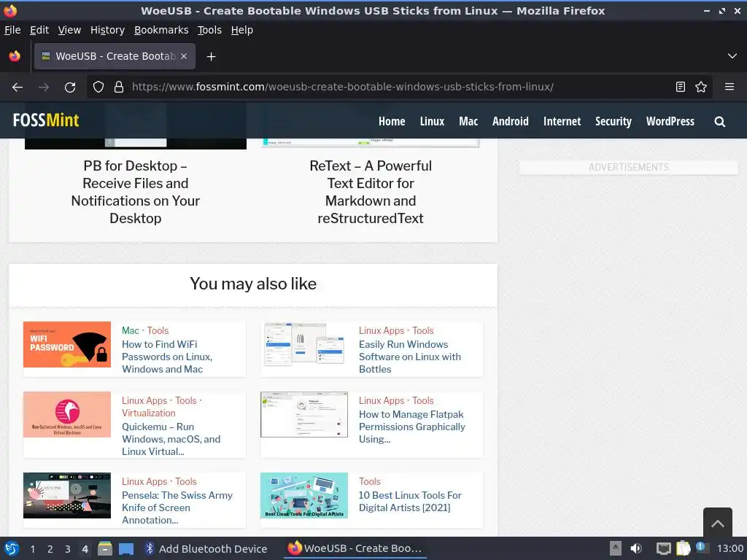The width and height of the screenshot is (747, 560).
Task: Open the Digital Artists tools thumbnail
Action: [304, 495]
